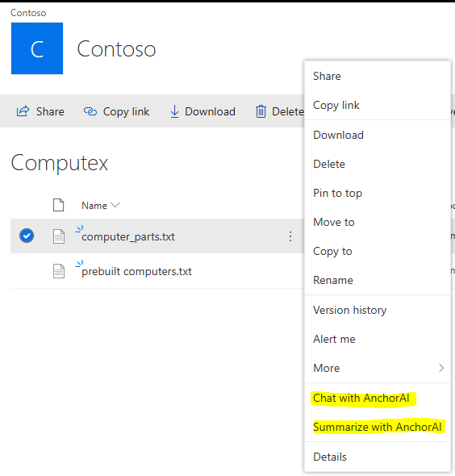This screenshot has height=476, width=455.
Task: Select Pin to top in context menu
Action: [378, 193]
